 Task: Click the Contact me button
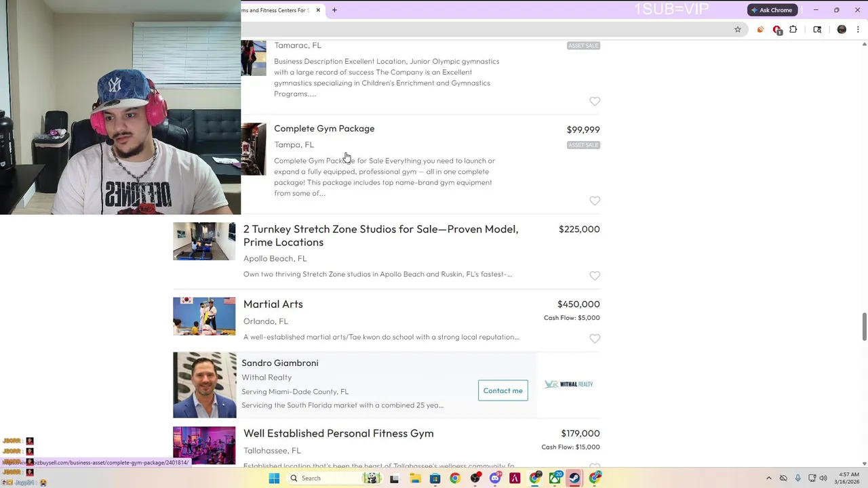(503, 391)
